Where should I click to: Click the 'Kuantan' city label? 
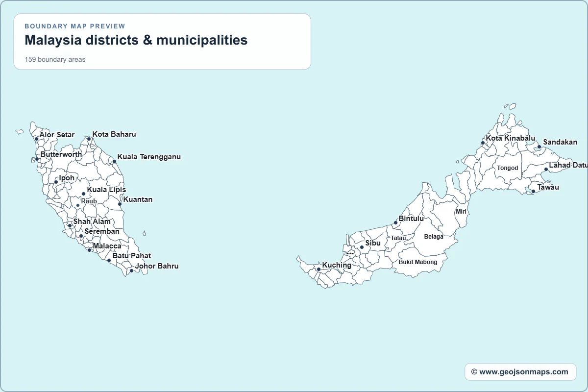(x=138, y=199)
